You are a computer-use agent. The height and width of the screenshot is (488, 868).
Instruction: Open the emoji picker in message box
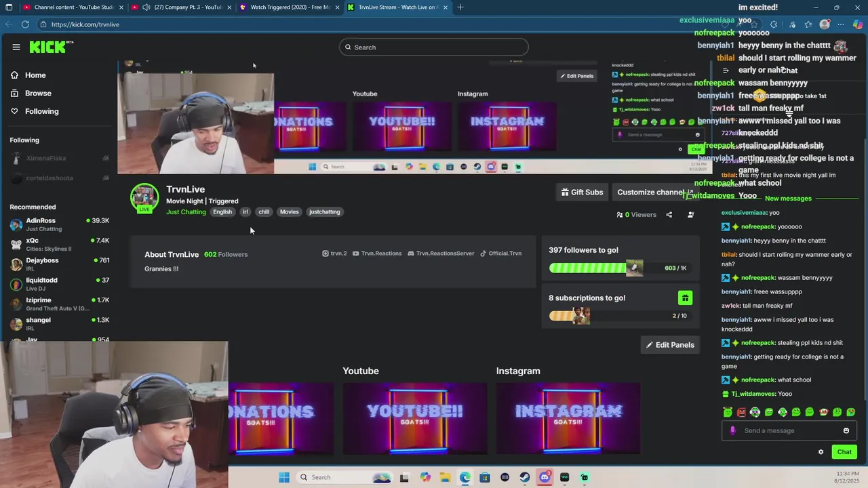coord(846,430)
